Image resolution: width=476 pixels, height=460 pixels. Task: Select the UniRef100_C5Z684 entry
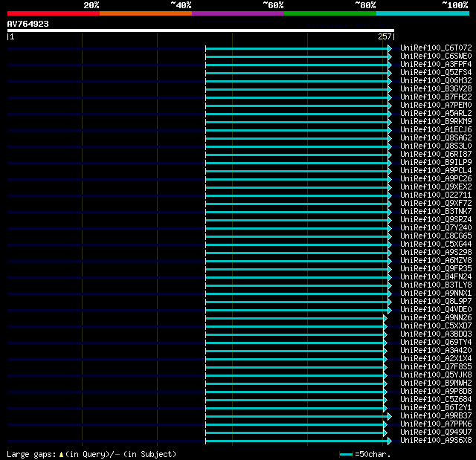436,400
